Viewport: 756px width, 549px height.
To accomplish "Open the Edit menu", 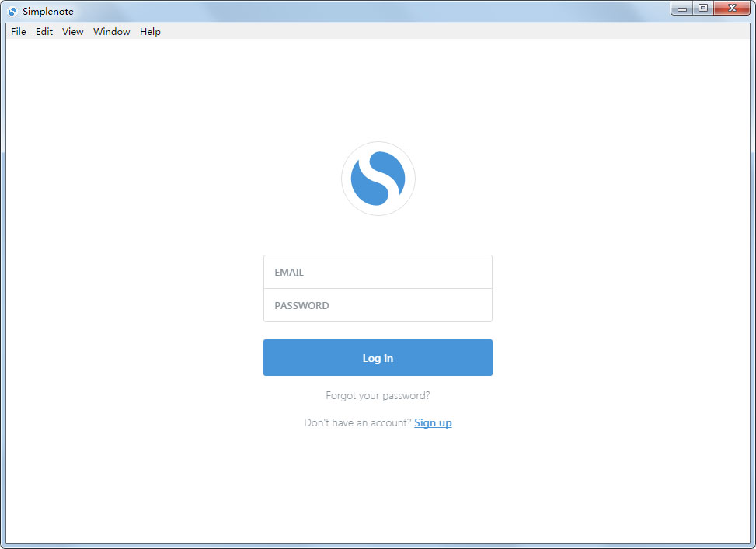I will 44,32.
